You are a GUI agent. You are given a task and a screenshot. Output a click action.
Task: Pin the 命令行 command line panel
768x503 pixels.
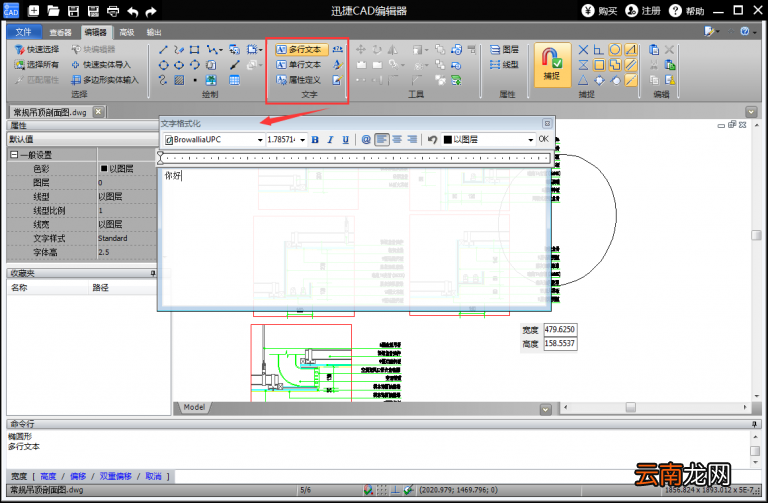click(755, 424)
